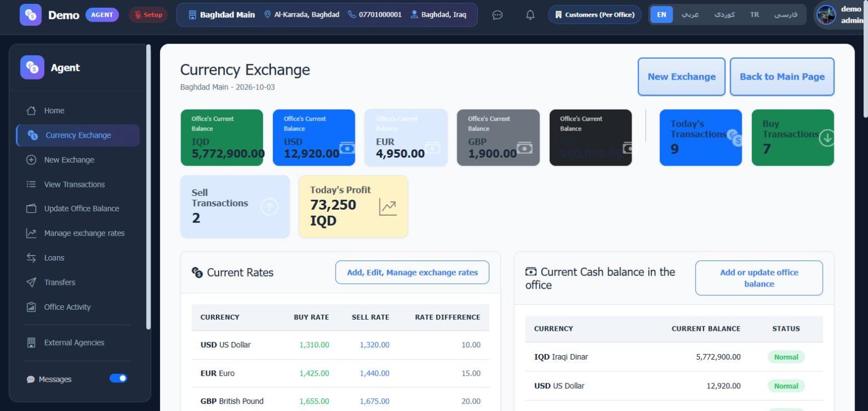Switch language to عربي

[x=690, y=15]
